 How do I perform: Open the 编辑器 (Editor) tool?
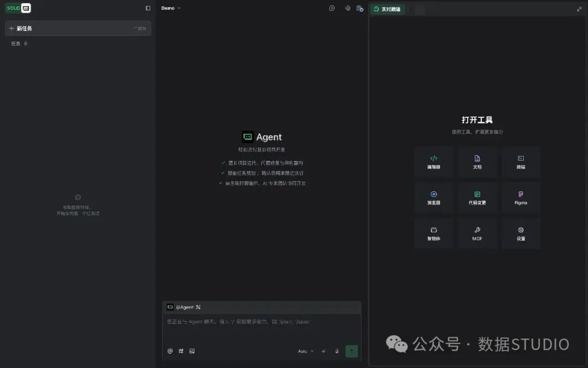433,162
